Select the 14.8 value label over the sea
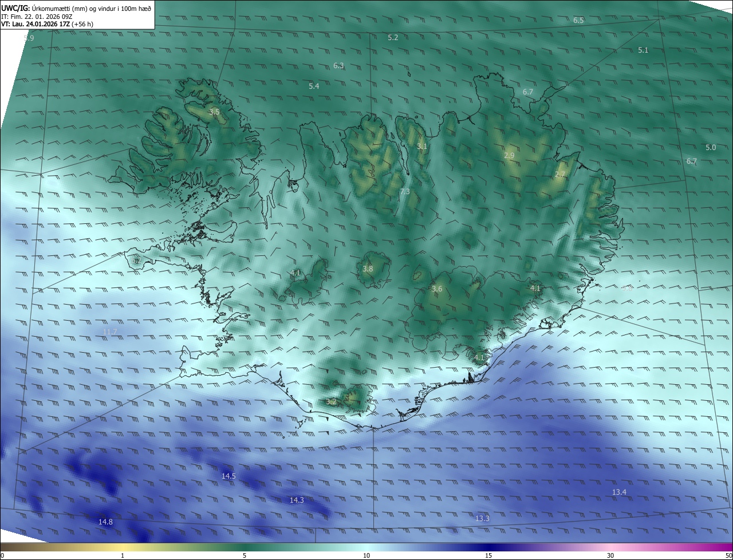Image resolution: width=733 pixels, height=560 pixels. 105,522
